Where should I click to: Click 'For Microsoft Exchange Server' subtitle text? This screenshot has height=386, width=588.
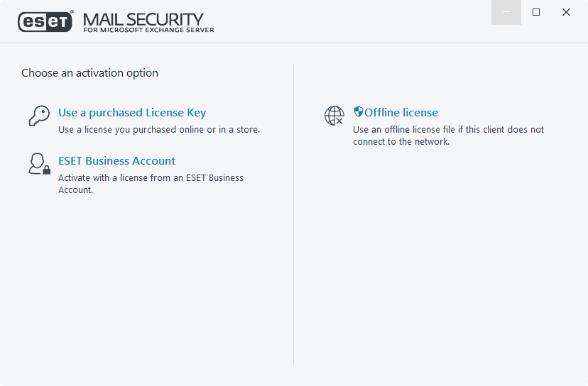[x=148, y=30]
